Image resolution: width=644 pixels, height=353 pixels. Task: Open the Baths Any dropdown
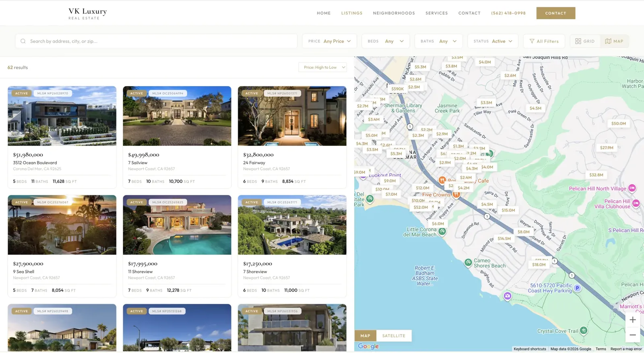click(438, 41)
